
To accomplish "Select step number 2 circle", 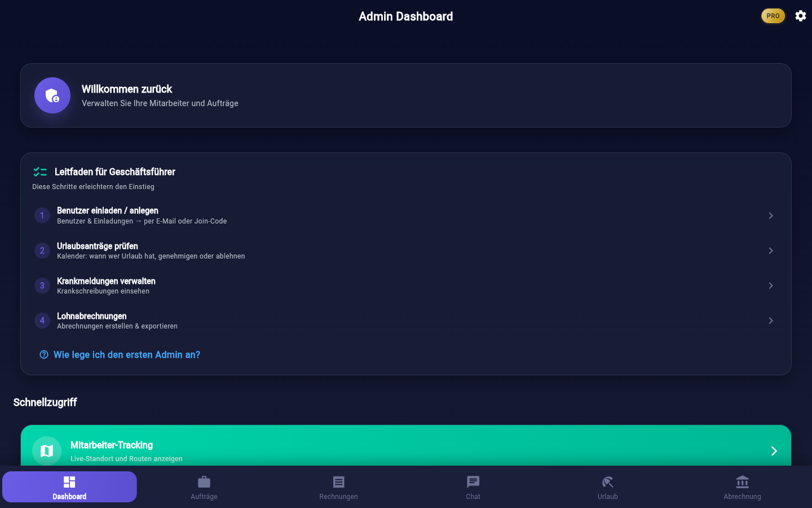I will coord(42,251).
